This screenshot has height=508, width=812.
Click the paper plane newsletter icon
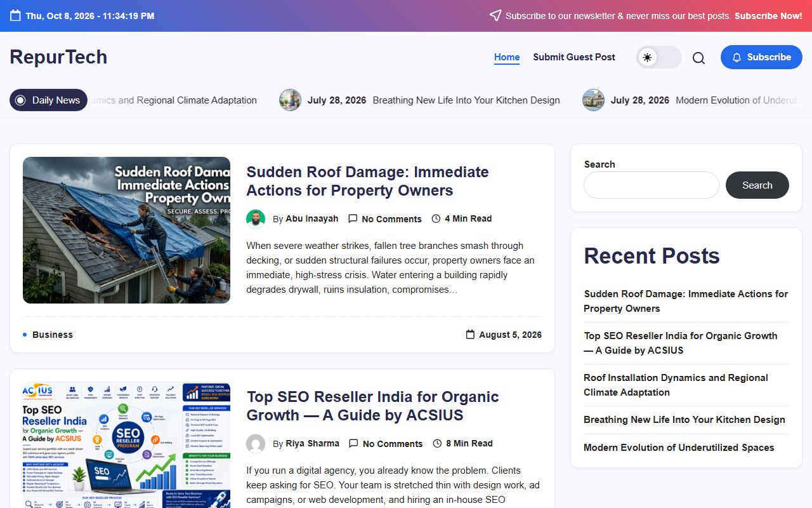(495, 16)
